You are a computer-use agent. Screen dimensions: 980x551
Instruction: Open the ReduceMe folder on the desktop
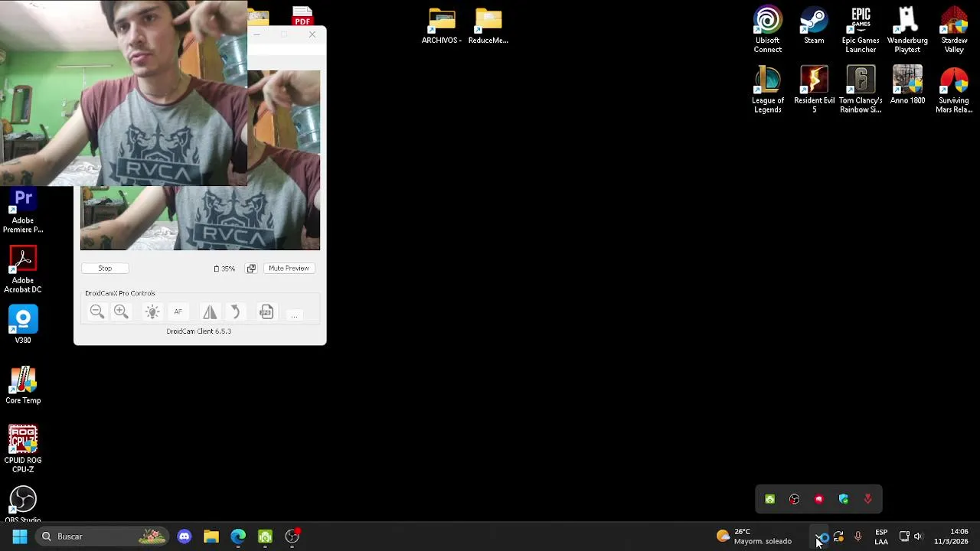488,26
